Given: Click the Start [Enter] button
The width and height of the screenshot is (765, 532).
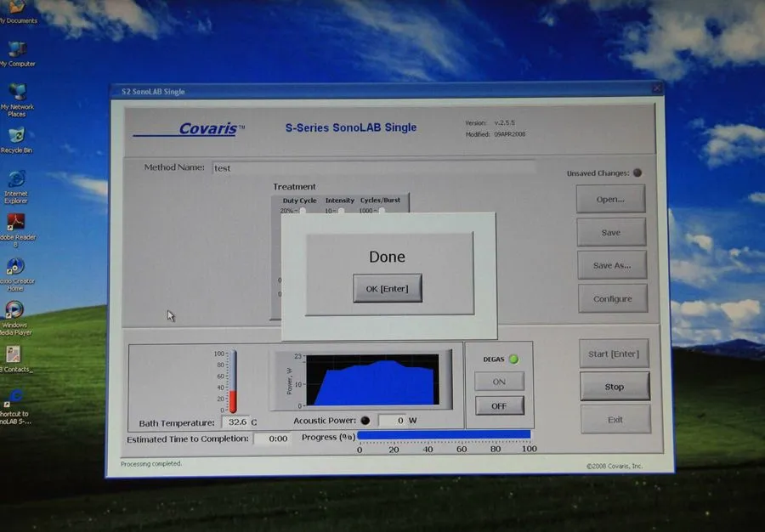Looking at the screenshot, I should pyautogui.click(x=614, y=354).
